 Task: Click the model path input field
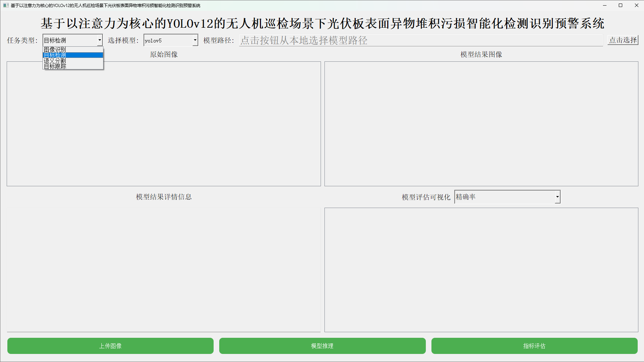[x=421, y=40]
